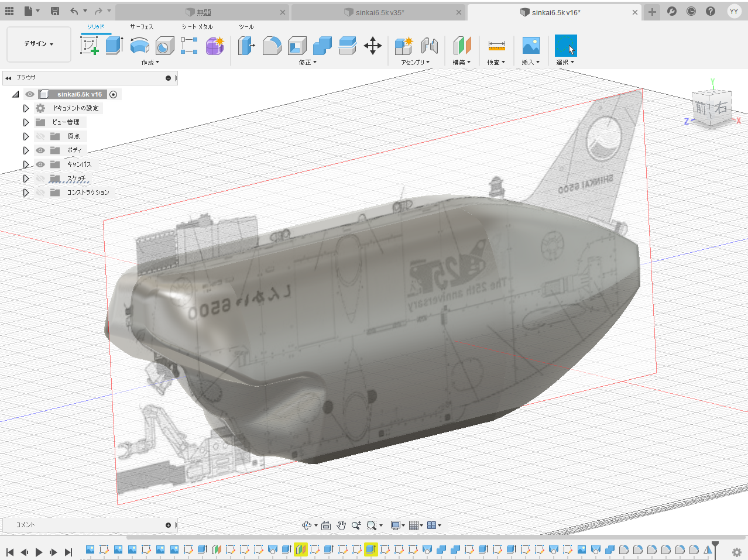The width and height of the screenshot is (748, 560).
Task: Open the Job Status clock icon
Action: pyautogui.click(x=691, y=11)
